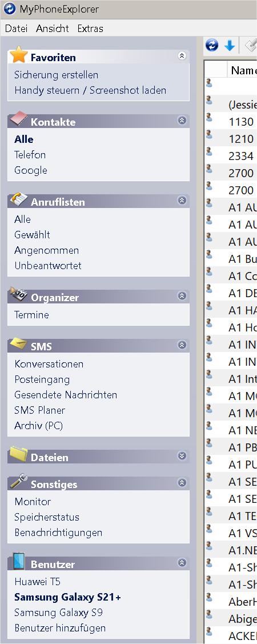Expand the Dateien section chevron

[x=182, y=456]
